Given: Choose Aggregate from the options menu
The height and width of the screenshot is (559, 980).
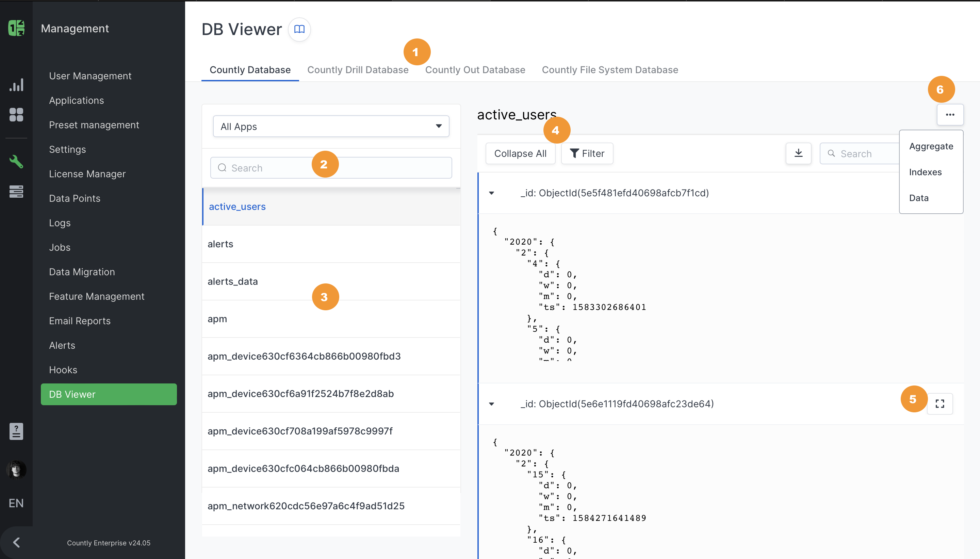Looking at the screenshot, I should [931, 146].
